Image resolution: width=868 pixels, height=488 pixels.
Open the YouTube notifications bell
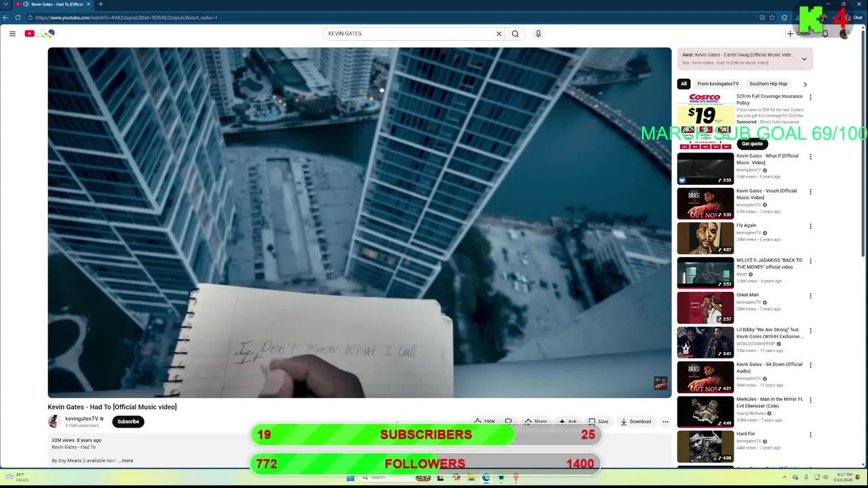[825, 33]
